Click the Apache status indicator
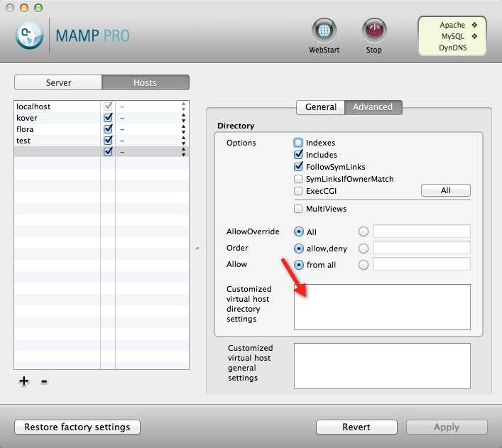 474,25
